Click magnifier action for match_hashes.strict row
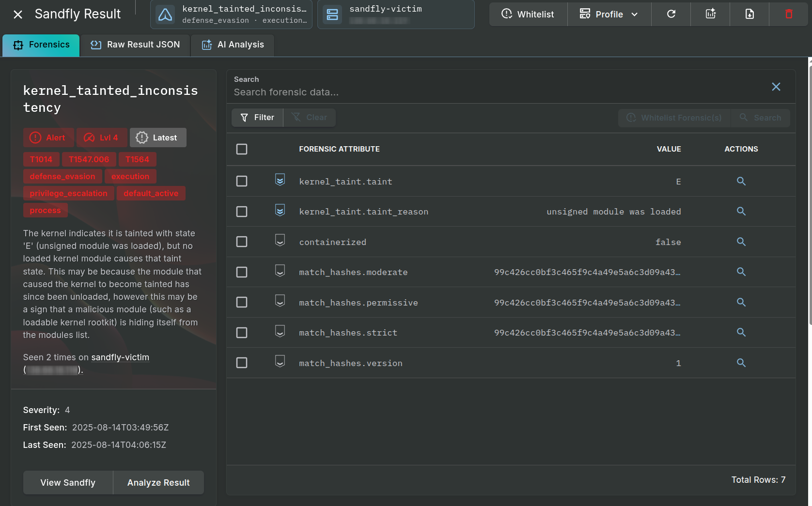Viewport: 812px width, 506px height. pyautogui.click(x=741, y=332)
